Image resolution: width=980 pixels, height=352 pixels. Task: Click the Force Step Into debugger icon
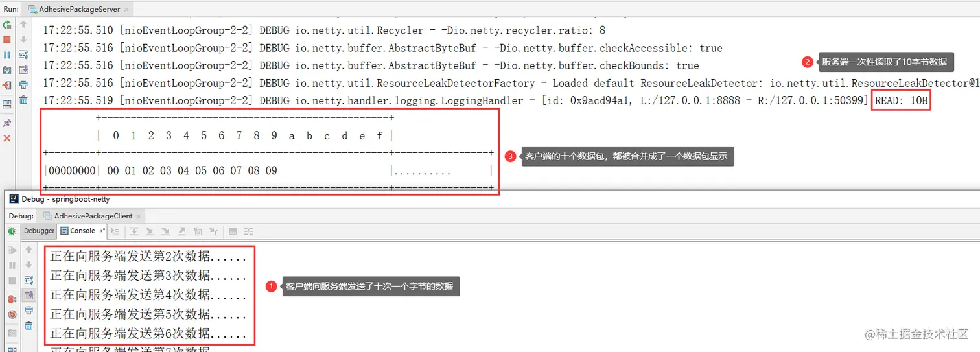[165, 231]
